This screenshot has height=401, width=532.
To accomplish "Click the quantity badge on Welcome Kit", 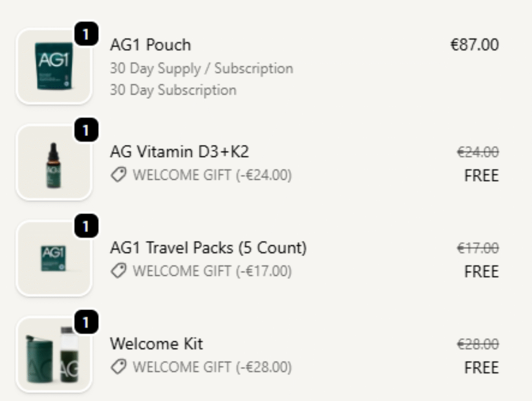I will pos(86,323).
